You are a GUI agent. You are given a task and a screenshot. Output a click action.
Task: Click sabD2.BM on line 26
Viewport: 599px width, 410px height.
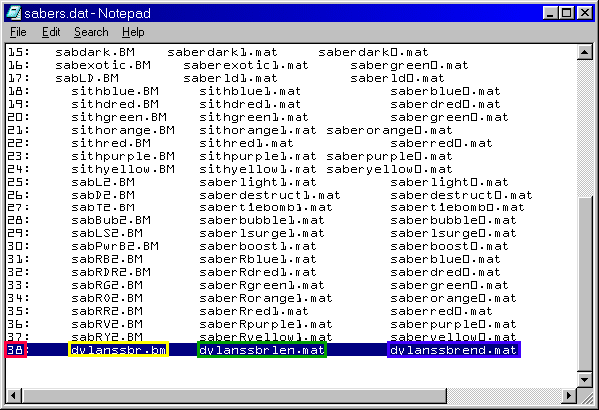point(103,195)
